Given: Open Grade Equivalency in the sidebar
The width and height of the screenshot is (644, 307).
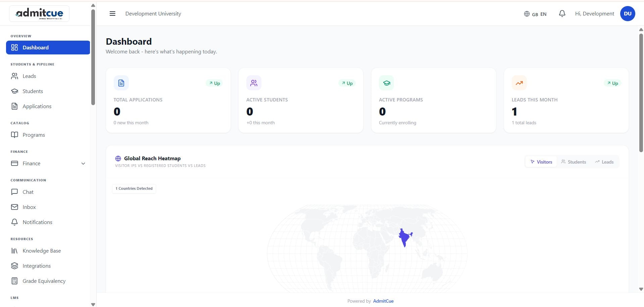Looking at the screenshot, I should coord(48,281).
